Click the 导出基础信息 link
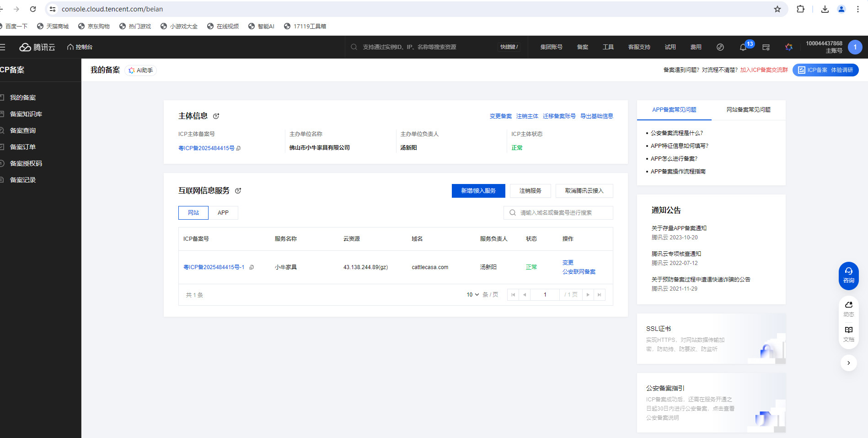Viewport: 868px width, 438px height. tap(597, 116)
